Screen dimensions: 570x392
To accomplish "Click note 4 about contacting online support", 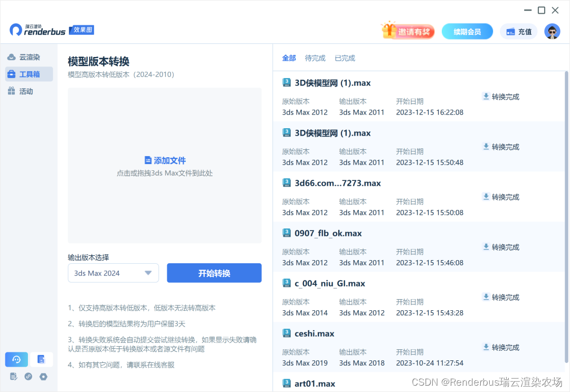I will pyautogui.click(x=121, y=365).
